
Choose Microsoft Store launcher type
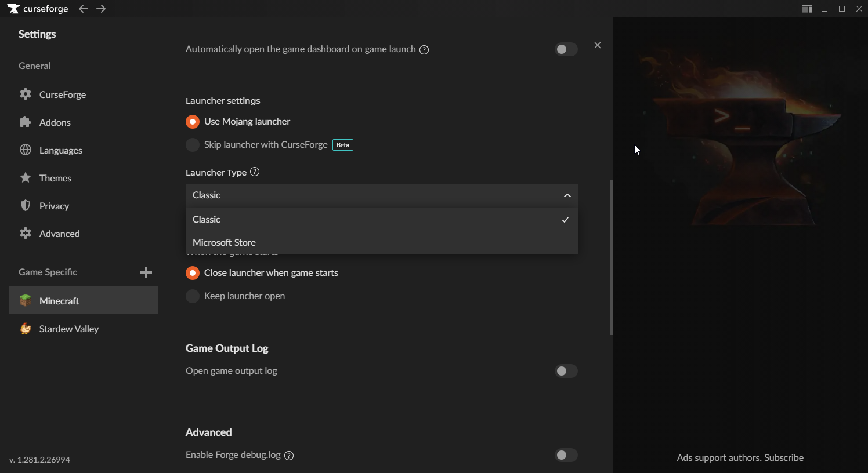click(x=382, y=243)
